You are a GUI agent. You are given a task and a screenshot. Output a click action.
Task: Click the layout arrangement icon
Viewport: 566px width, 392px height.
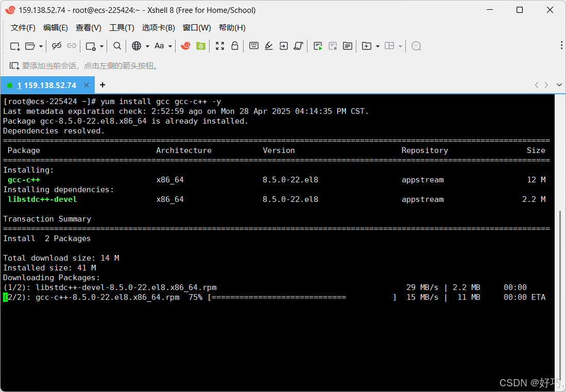point(389,45)
